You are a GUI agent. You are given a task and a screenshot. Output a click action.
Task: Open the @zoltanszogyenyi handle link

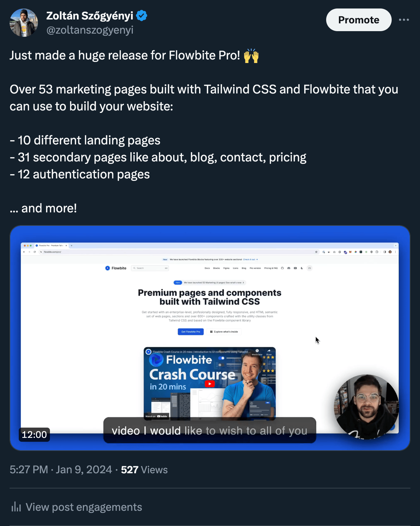coord(90,30)
